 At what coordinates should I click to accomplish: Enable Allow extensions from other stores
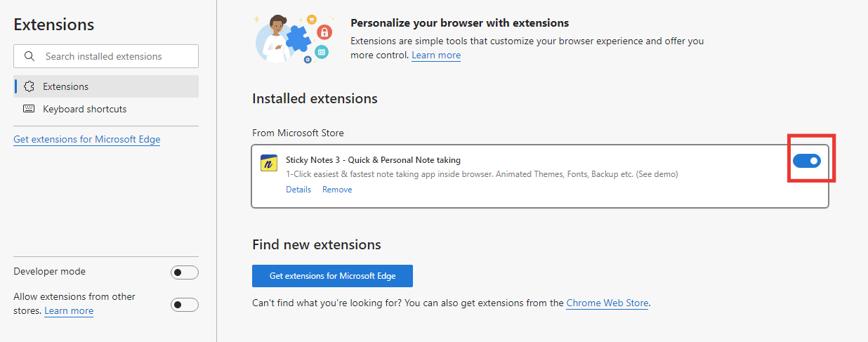point(185,305)
